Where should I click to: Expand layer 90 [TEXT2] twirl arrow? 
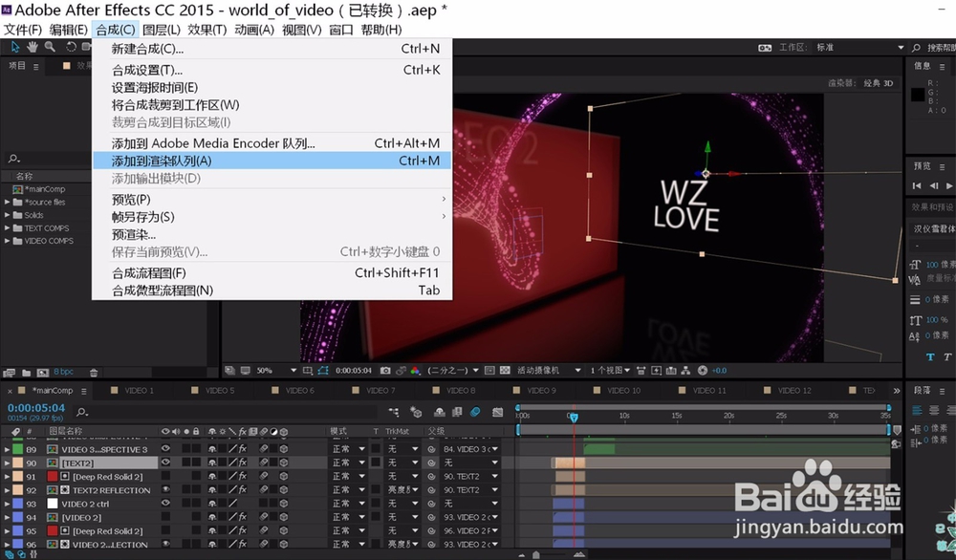pyautogui.click(x=7, y=463)
